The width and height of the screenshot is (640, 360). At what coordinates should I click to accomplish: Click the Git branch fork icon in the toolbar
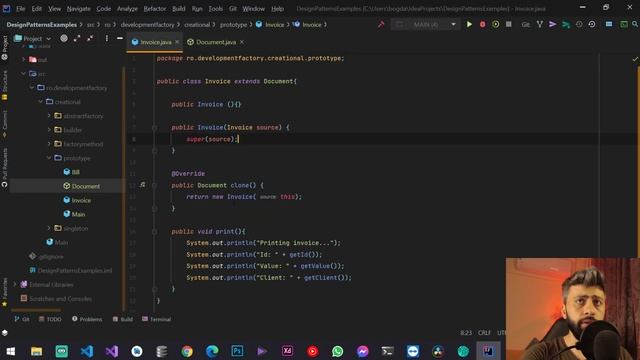click(x=540, y=24)
